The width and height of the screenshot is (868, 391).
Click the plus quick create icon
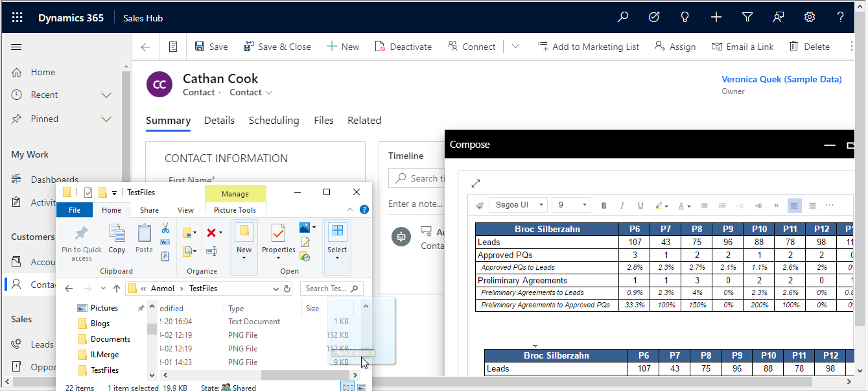point(716,18)
